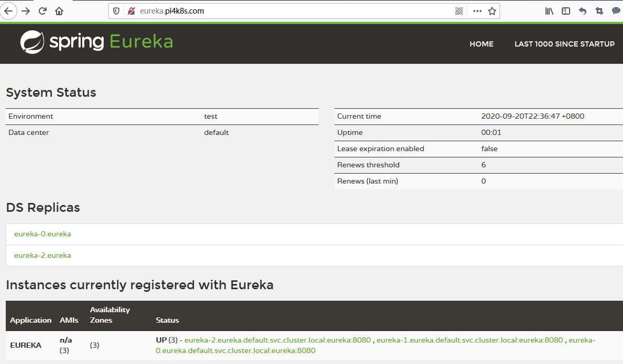The width and height of the screenshot is (623, 364).
Task: Open eureka-0.eureka.default.svc.cluster.local instance link
Action: tap(236, 350)
